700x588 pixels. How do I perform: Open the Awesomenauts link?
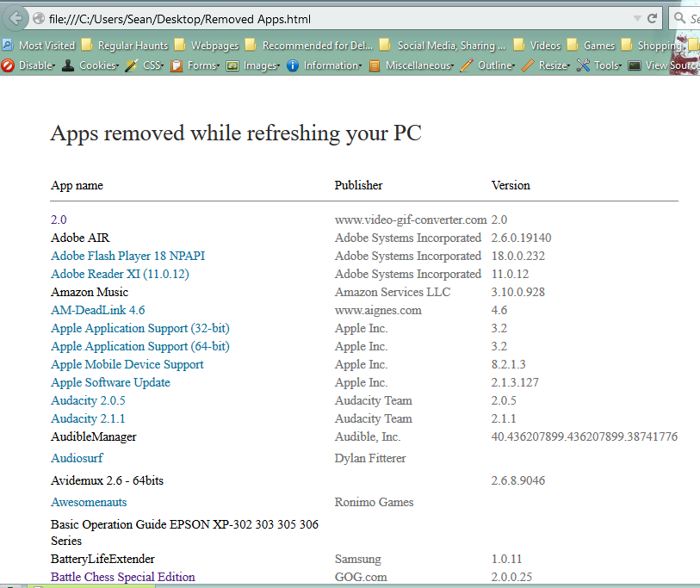[89, 502]
